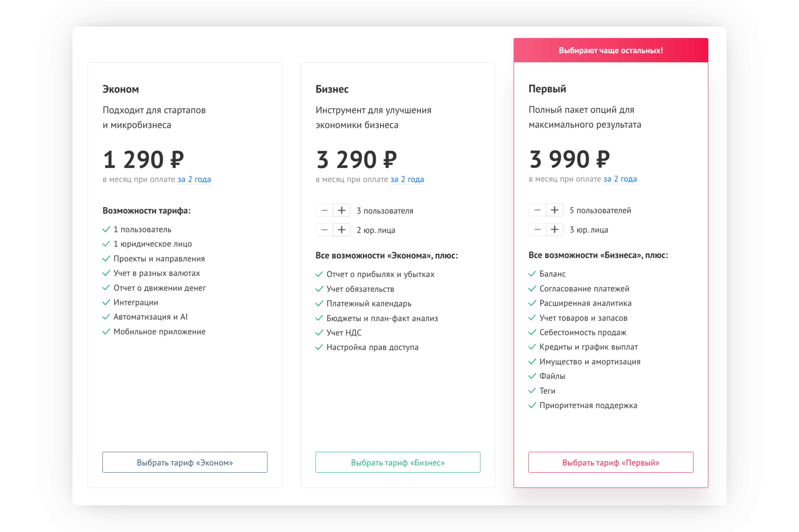Increase users count in Первый plan

554,210
